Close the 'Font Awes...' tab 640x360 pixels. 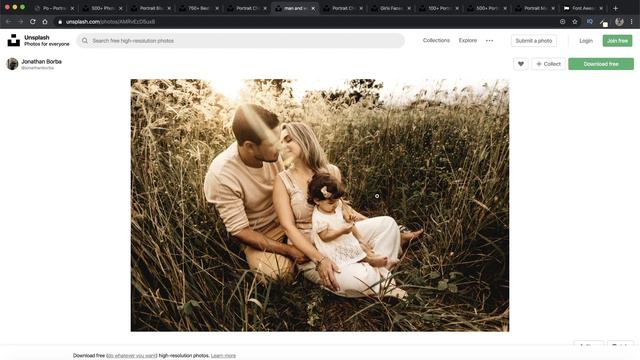[x=601, y=8]
